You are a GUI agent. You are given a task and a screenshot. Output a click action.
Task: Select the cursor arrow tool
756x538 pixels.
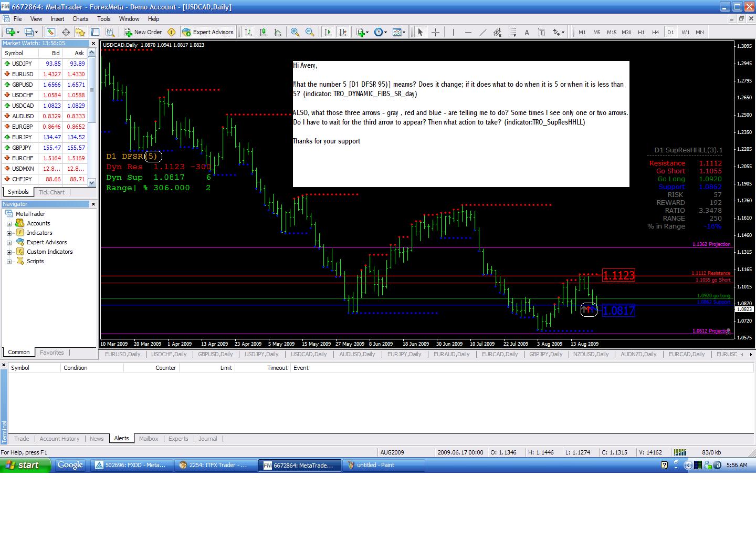[420, 32]
